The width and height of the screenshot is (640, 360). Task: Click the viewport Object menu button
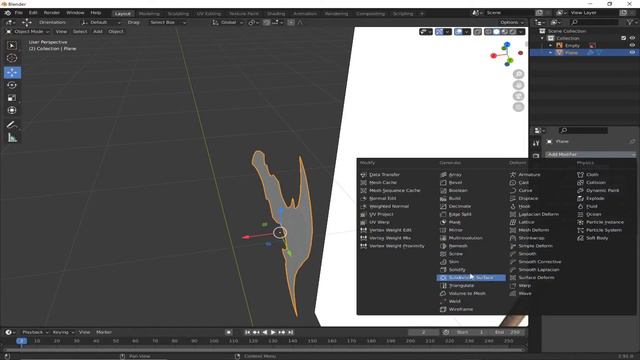click(116, 31)
